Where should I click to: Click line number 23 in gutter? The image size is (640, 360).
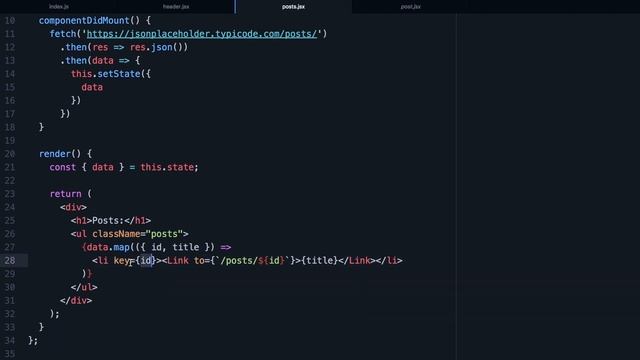pyautogui.click(x=10, y=194)
